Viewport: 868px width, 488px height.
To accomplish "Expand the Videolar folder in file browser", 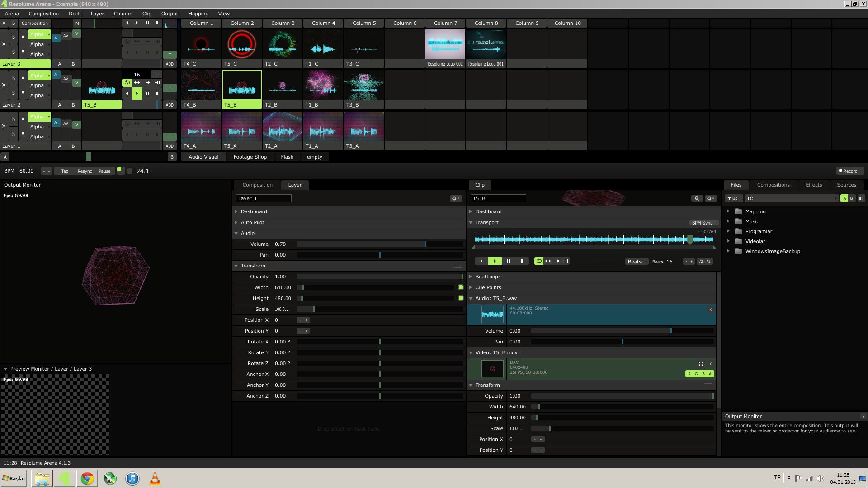I will pos(728,241).
